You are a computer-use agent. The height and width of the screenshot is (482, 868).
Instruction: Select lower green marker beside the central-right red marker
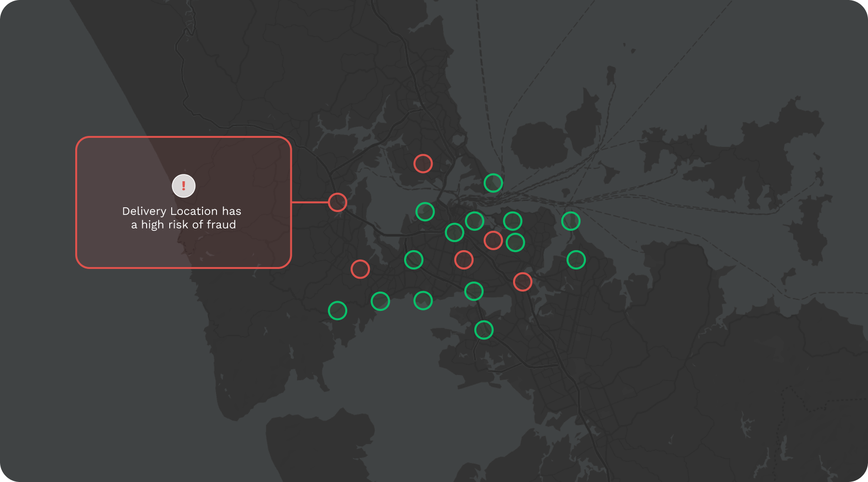pyautogui.click(x=515, y=242)
